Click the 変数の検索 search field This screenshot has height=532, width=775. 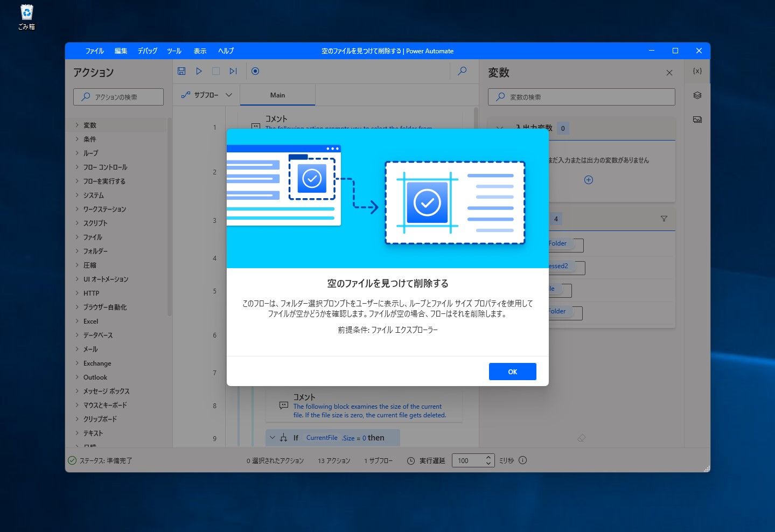pyautogui.click(x=581, y=97)
